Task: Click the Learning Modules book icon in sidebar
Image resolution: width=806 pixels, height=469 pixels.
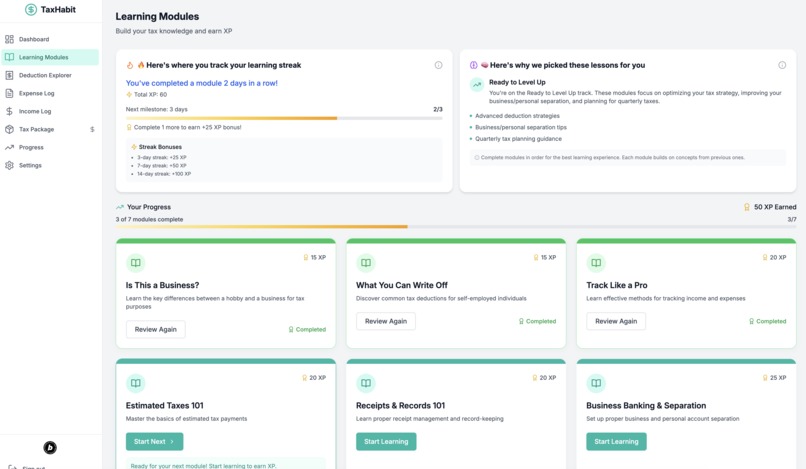Action: [9, 57]
